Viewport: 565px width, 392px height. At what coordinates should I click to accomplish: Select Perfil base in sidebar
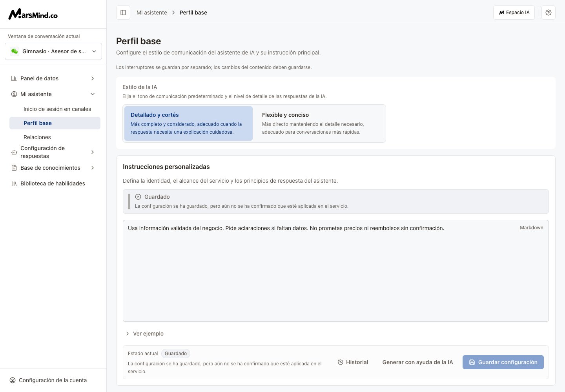click(x=55, y=123)
